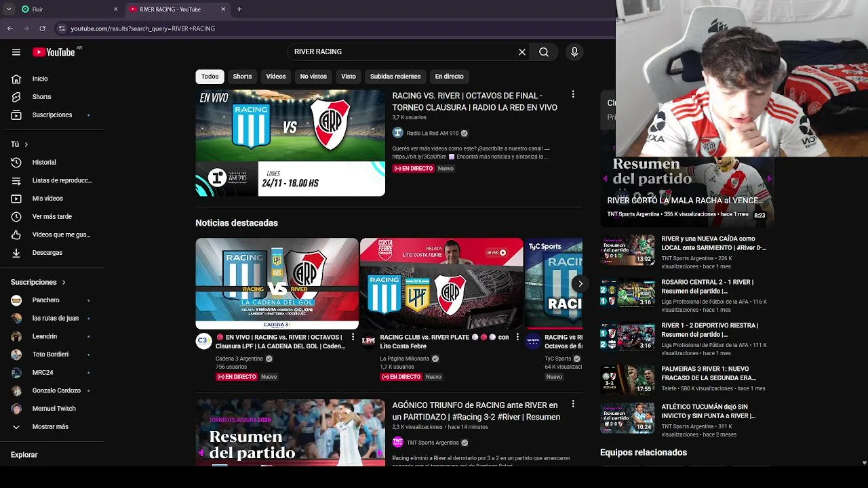Click the YouTube logo
Viewport: 868px width, 488px height.
point(54,52)
